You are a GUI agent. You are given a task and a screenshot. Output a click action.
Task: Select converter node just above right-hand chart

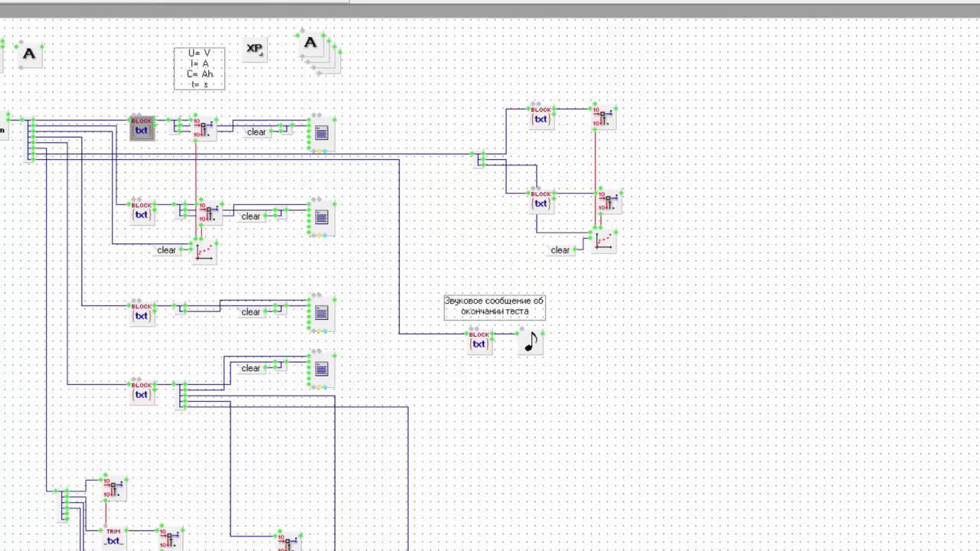pos(609,201)
